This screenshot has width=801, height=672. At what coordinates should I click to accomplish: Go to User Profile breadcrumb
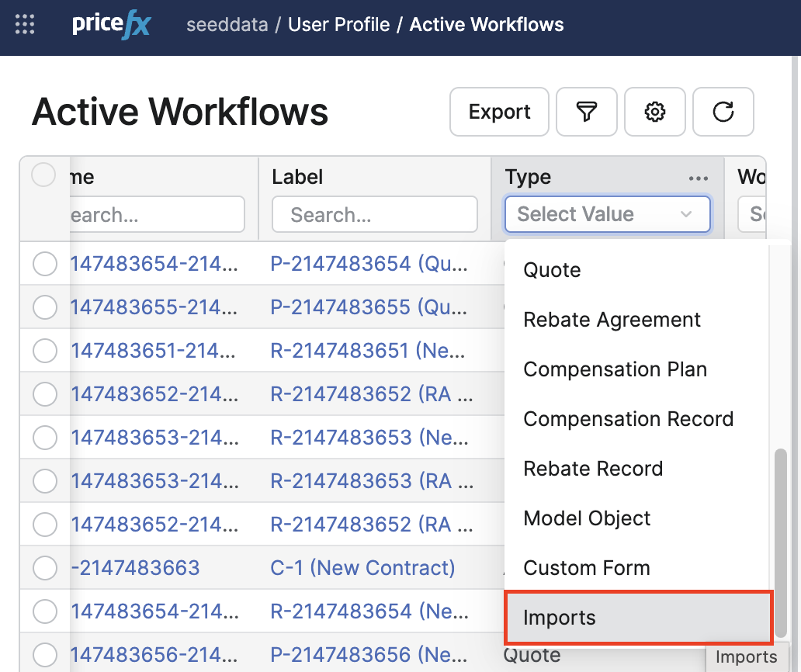(x=338, y=25)
